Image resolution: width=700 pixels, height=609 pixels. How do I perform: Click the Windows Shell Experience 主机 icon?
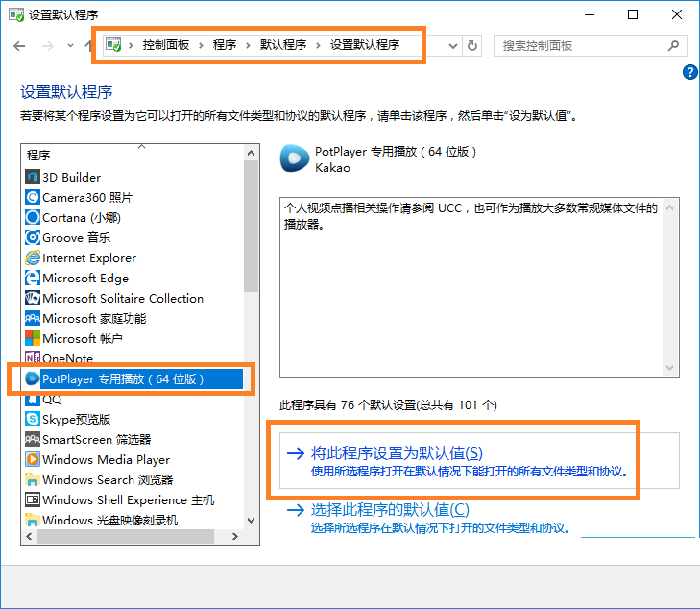(33, 499)
